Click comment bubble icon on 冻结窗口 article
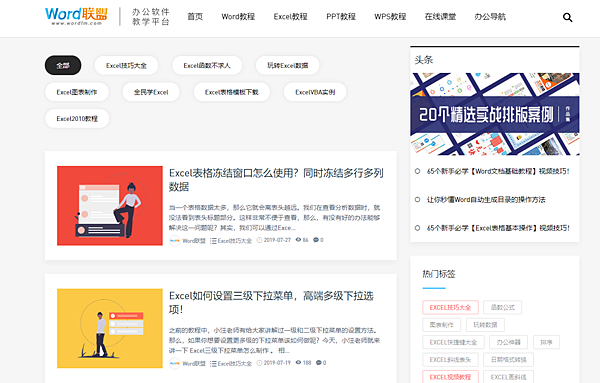Viewport: 600px width, 383px height. [x=316, y=240]
